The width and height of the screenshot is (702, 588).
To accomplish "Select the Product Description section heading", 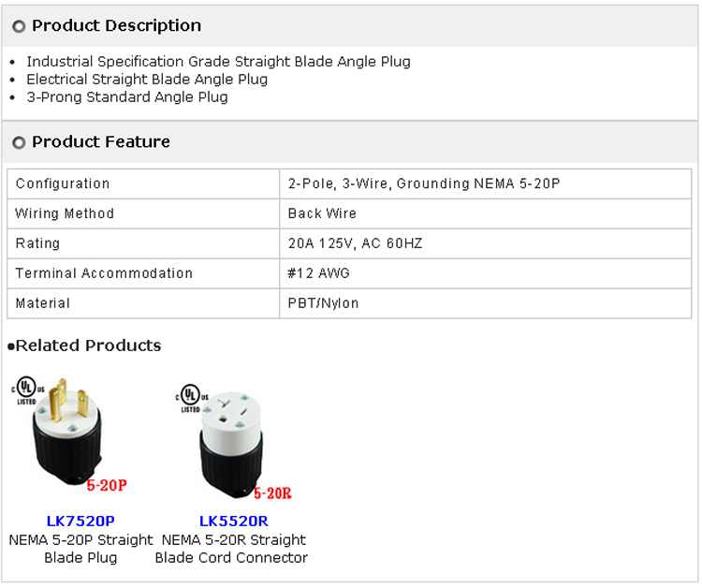I will tap(116, 26).
